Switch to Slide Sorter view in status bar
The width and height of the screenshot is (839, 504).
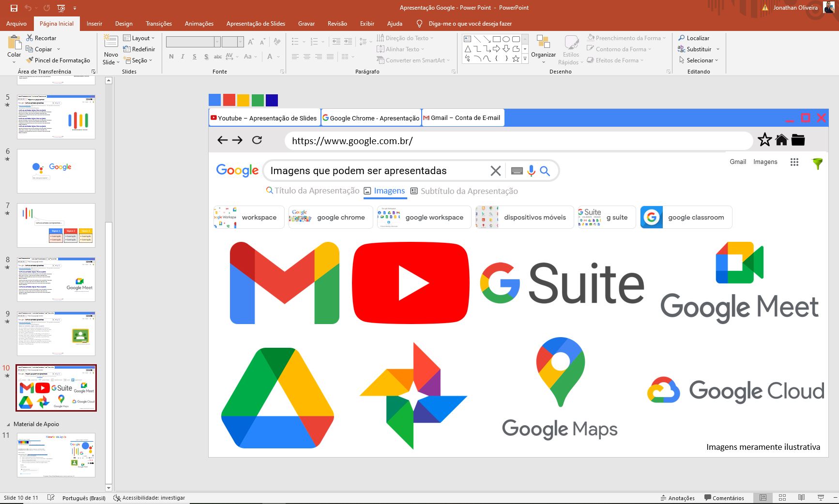[782, 498]
